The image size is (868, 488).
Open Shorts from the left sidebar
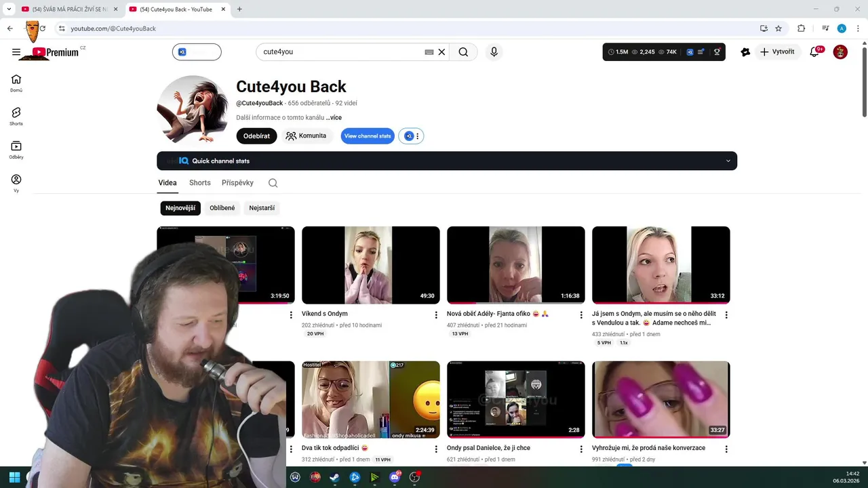(x=16, y=117)
